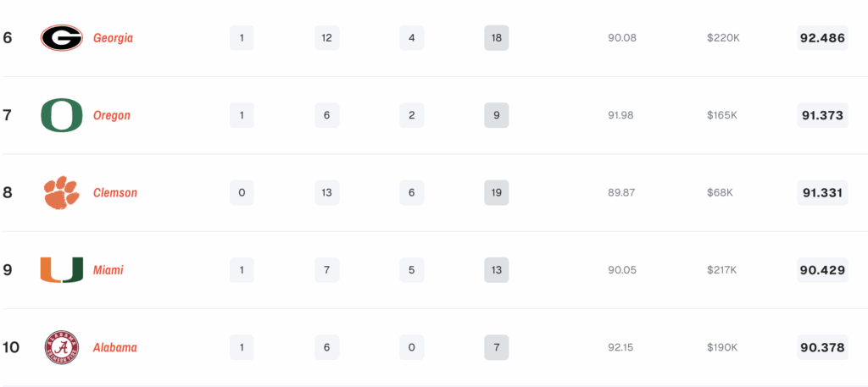Open the Oregon team link
The width and height of the screenshot is (868, 387).
click(x=112, y=115)
